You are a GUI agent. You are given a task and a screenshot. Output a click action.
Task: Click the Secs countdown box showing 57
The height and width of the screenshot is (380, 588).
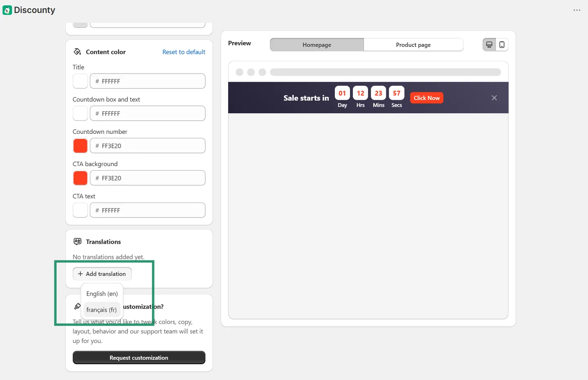click(396, 93)
